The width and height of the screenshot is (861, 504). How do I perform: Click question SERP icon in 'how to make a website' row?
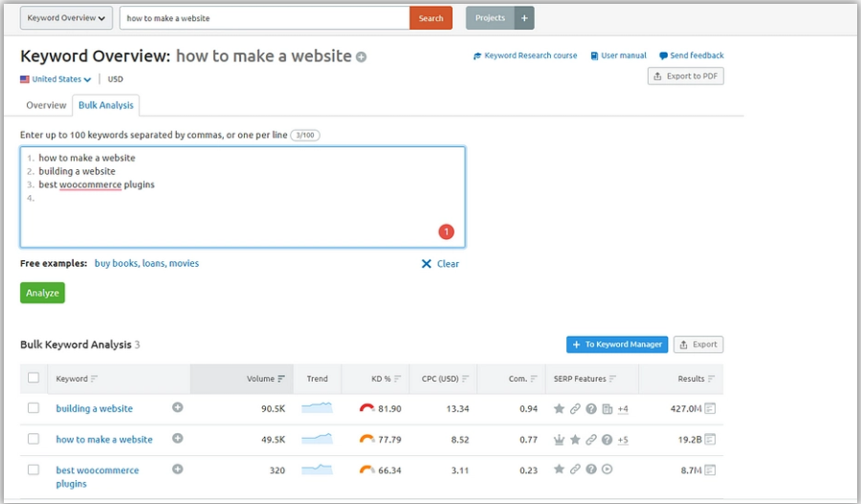point(607,439)
